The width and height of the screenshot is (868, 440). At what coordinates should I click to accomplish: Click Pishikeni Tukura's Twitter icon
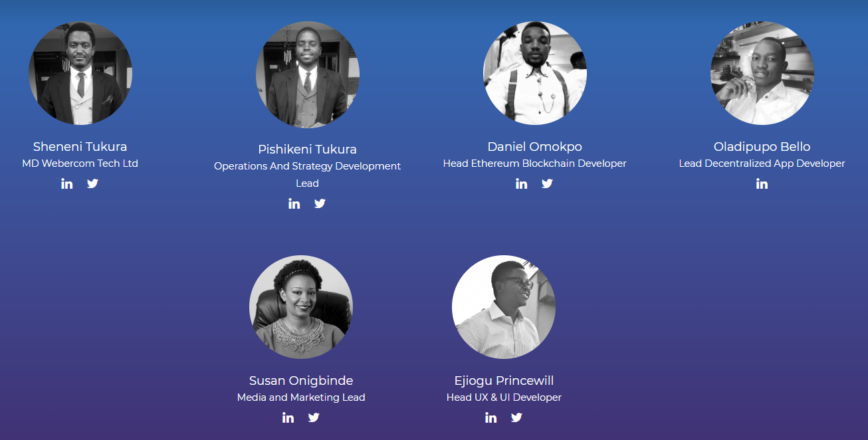click(320, 203)
